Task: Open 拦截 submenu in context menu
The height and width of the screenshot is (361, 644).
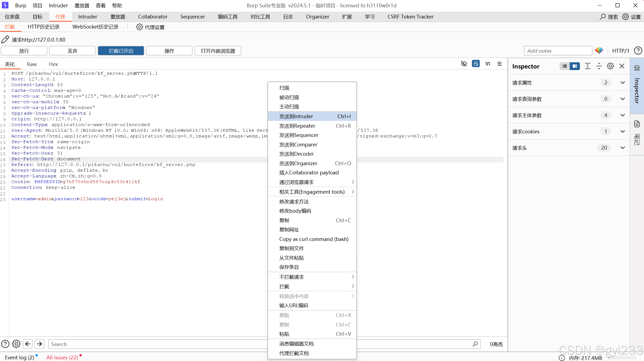Action: point(312,286)
